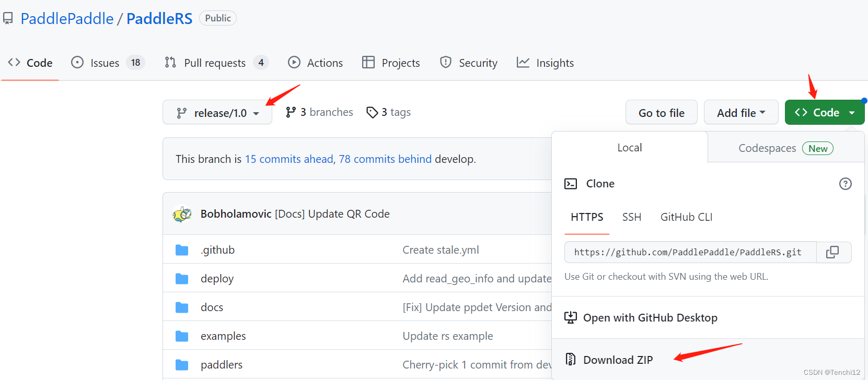This screenshot has width=868, height=380.
Task: View the 3 tags link
Action: click(388, 112)
